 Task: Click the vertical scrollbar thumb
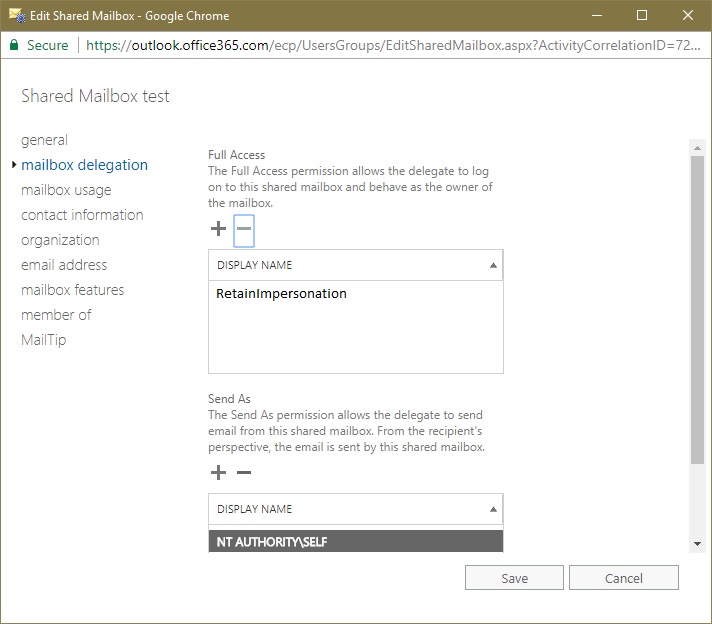click(697, 310)
